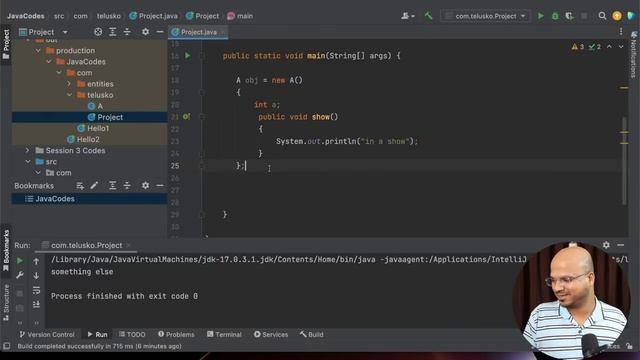The width and height of the screenshot is (640, 360).
Task: Click the Bookmarks edit pencil icon
Action: 94,186
